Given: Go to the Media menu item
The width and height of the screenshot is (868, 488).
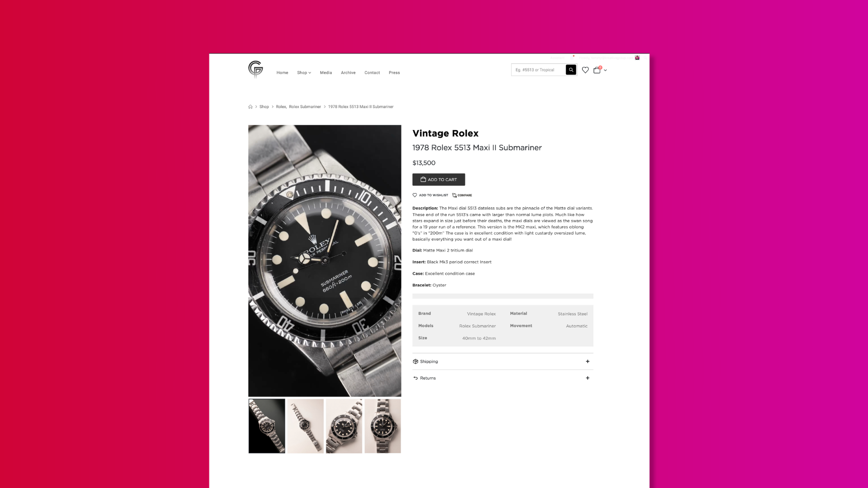Looking at the screenshot, I should (x=326, y=73).
